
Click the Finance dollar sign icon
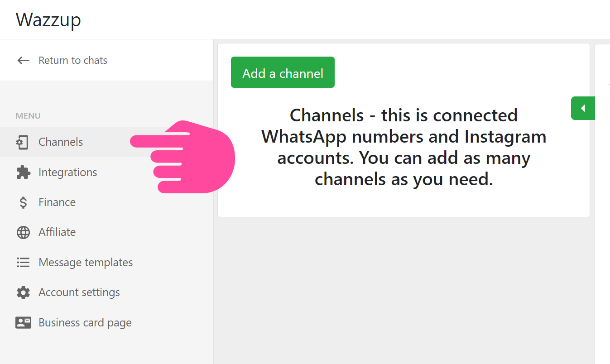(23, 202)
